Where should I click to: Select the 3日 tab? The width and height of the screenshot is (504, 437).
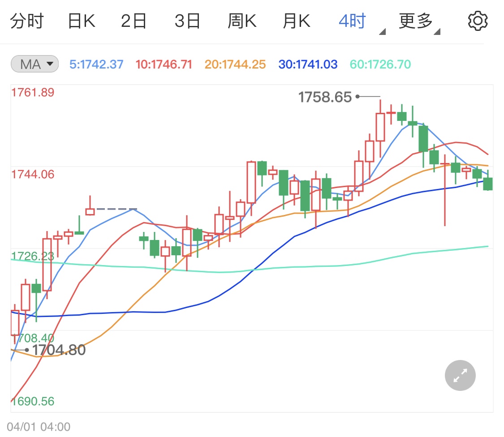(187, 21)
